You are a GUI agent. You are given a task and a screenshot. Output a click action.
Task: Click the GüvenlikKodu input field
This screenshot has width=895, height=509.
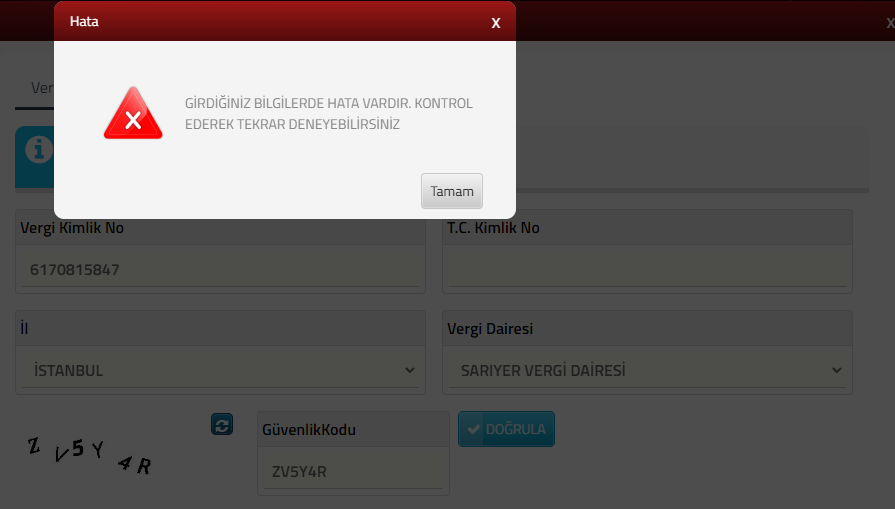click(353, 471)
